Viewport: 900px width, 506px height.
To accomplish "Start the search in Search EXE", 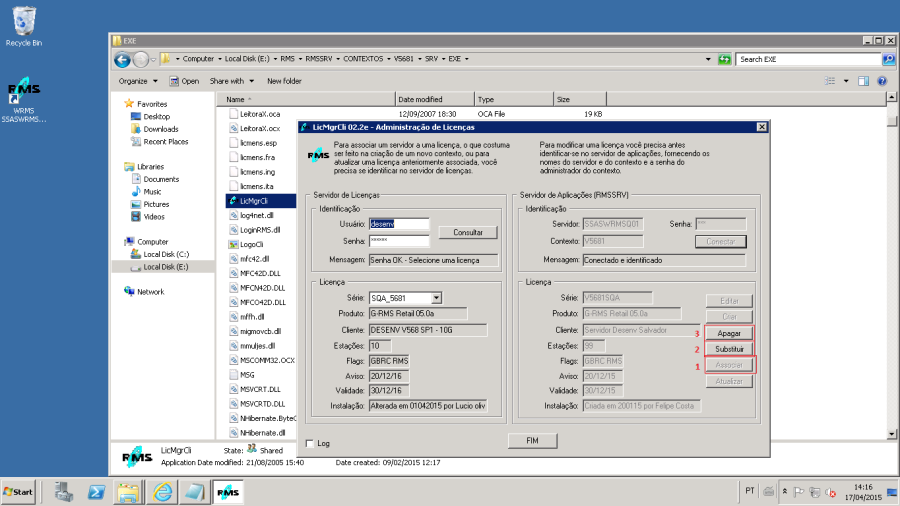I will [x=889, y=59].
